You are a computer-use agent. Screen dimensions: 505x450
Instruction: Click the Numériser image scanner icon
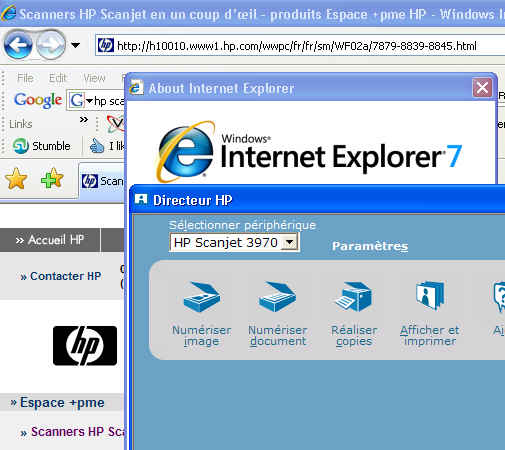click(202, 296)
